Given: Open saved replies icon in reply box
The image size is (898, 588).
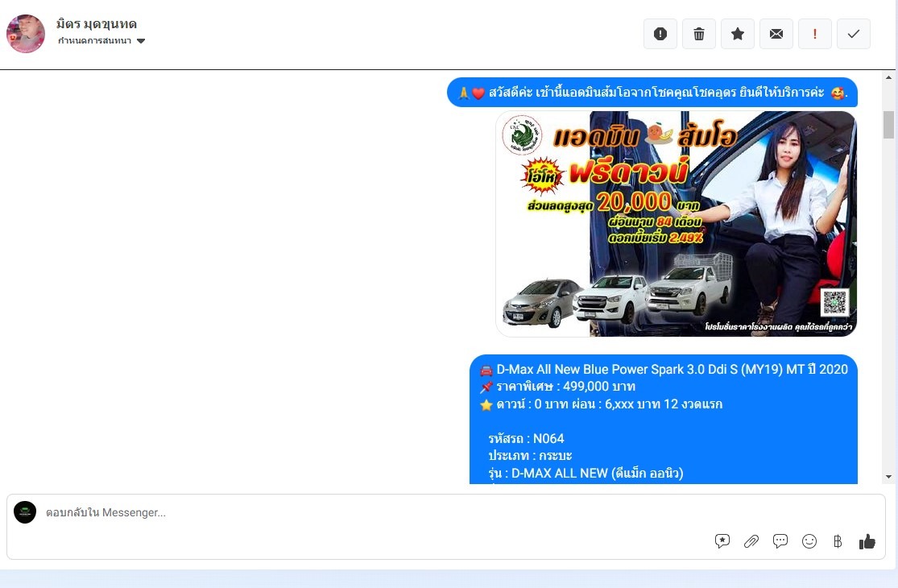Looking at the screenshot, I should (x=722, y=541).
